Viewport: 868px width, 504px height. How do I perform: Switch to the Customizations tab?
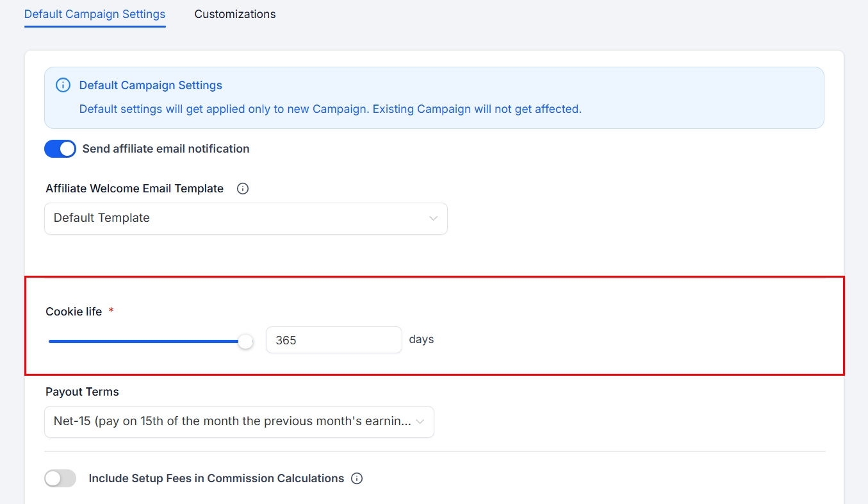click(235, 14)
